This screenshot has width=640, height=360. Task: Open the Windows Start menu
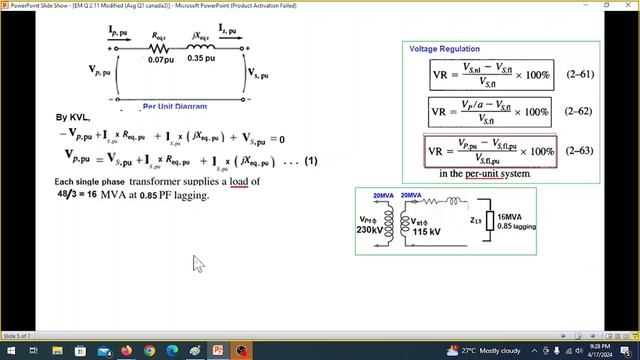point(11,351)
